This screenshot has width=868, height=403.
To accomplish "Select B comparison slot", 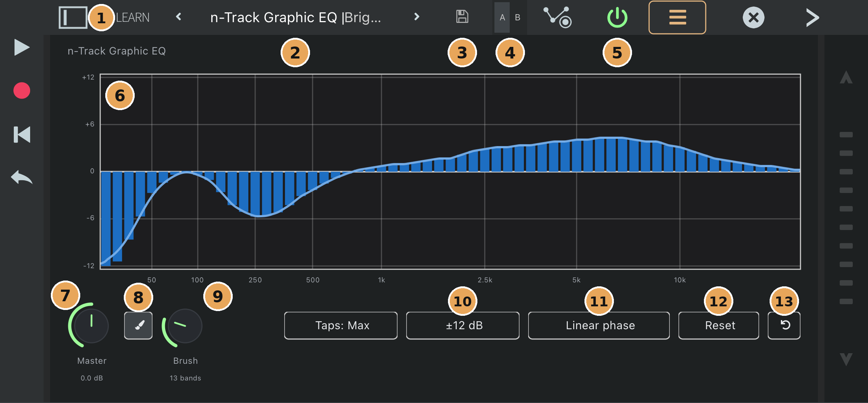I will [x=518, y=17].
